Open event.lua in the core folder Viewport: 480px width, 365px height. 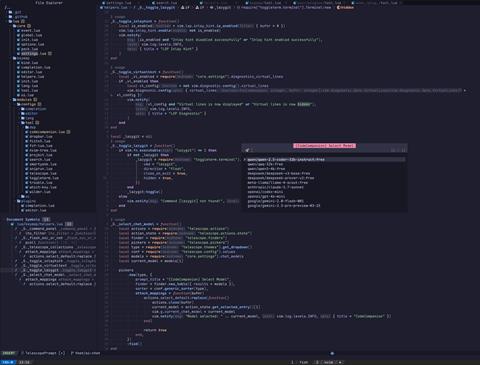pyautogui.click(x=30, y=30)
